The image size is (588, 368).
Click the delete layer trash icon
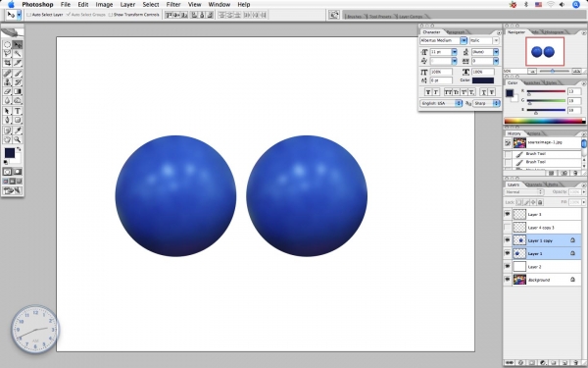pyautogui.click(x=576, y=363)
